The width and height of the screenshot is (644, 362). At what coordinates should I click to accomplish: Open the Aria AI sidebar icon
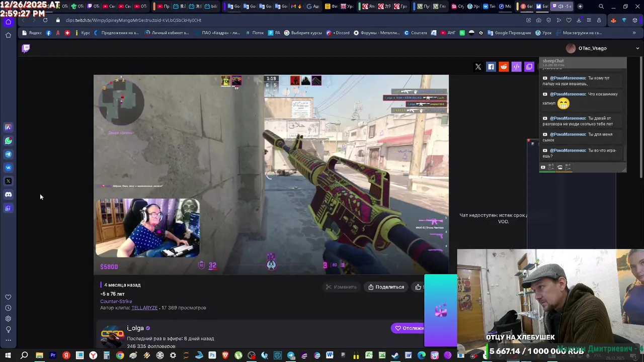pos(8,127)
